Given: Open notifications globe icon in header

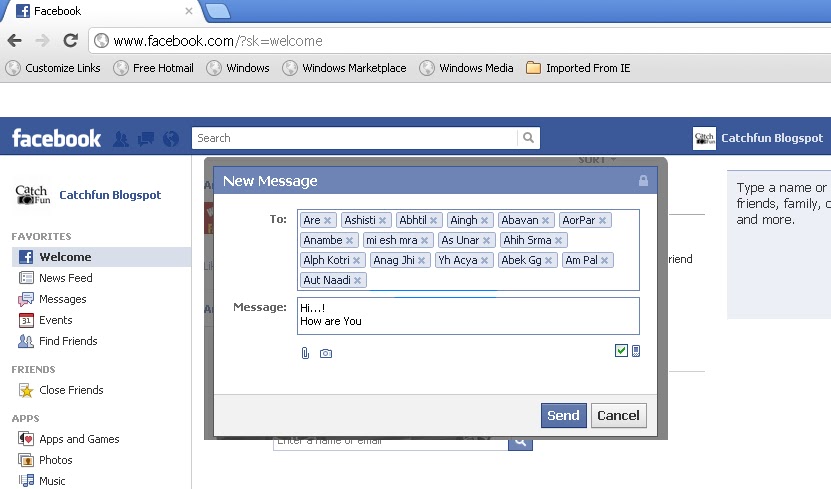Looking at the screenshot, I should (x=171, y=139).
